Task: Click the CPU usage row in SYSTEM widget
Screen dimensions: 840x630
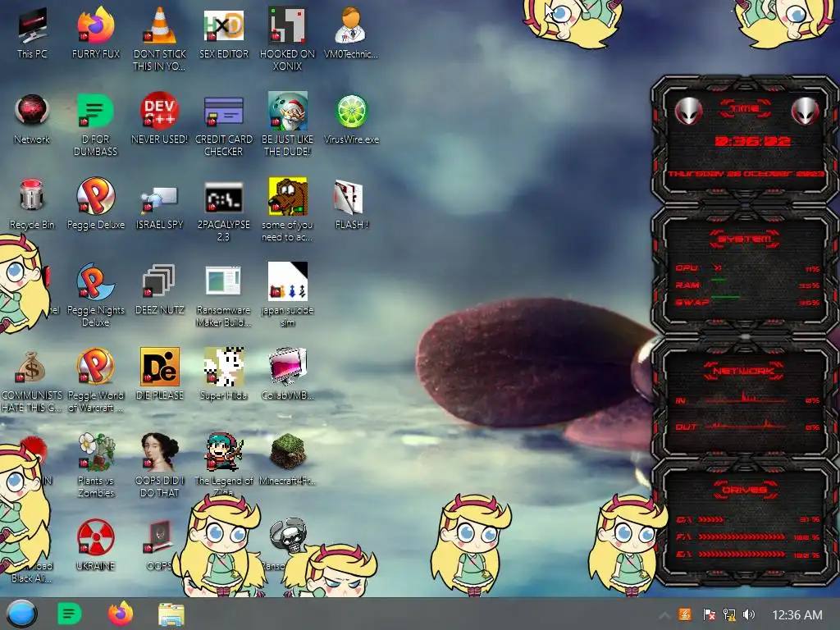Action: tap(747, 268)
